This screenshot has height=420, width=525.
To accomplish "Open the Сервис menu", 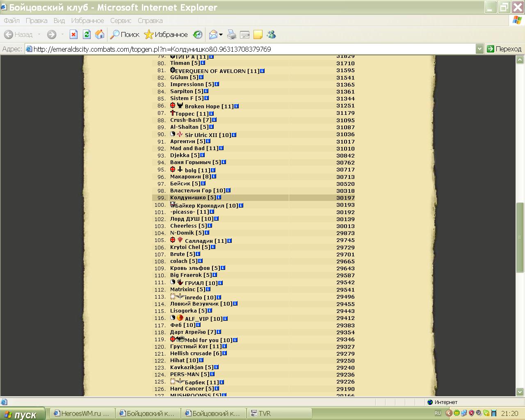I will tap(121, 21).
